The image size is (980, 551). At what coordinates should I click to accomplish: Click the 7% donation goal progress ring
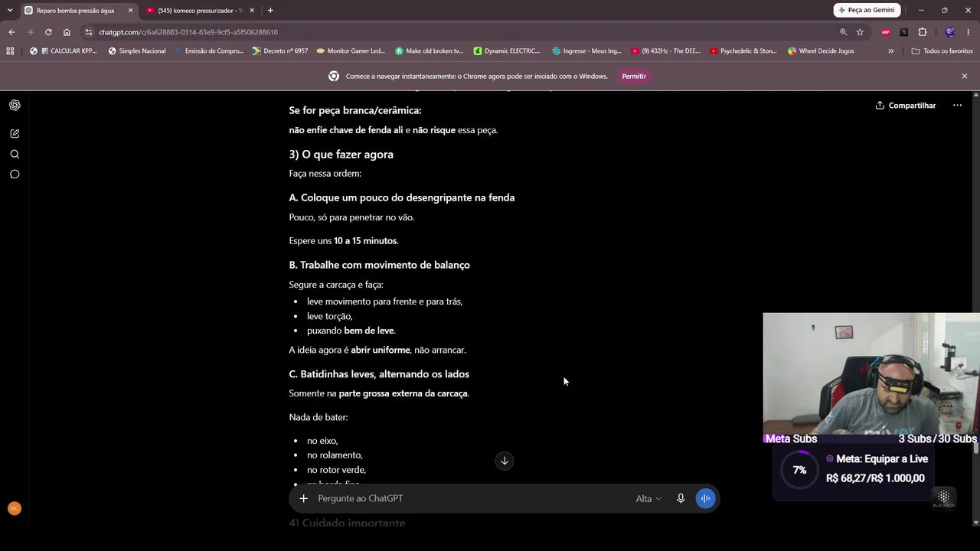799,470
